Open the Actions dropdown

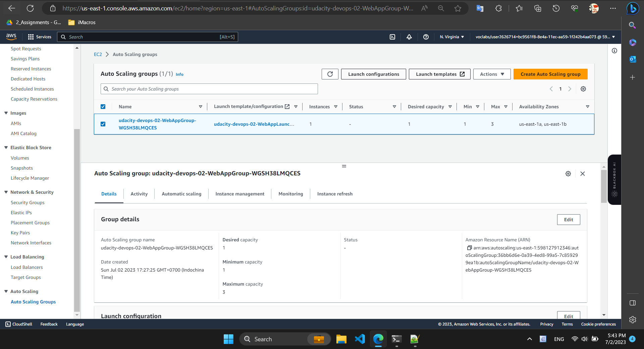492,74
